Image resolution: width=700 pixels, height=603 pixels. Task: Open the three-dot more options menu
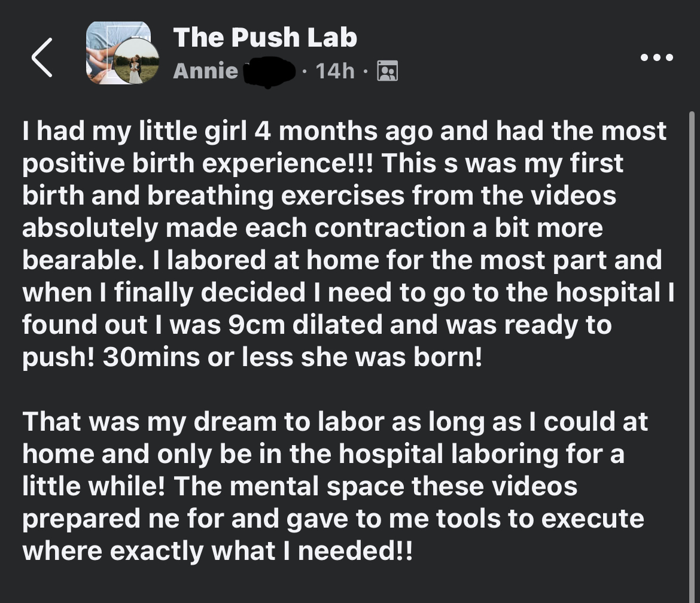pos(656,57)
